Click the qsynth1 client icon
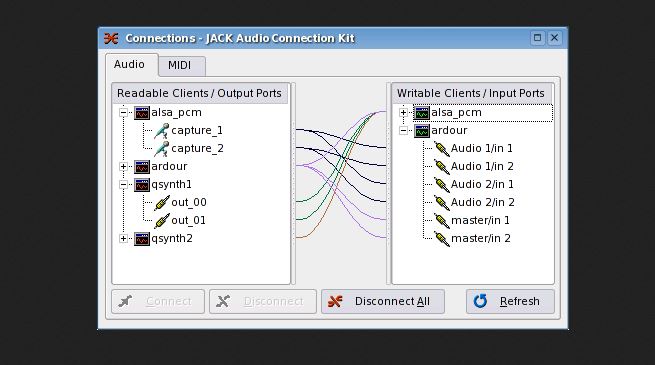 (x=142, y=185)
